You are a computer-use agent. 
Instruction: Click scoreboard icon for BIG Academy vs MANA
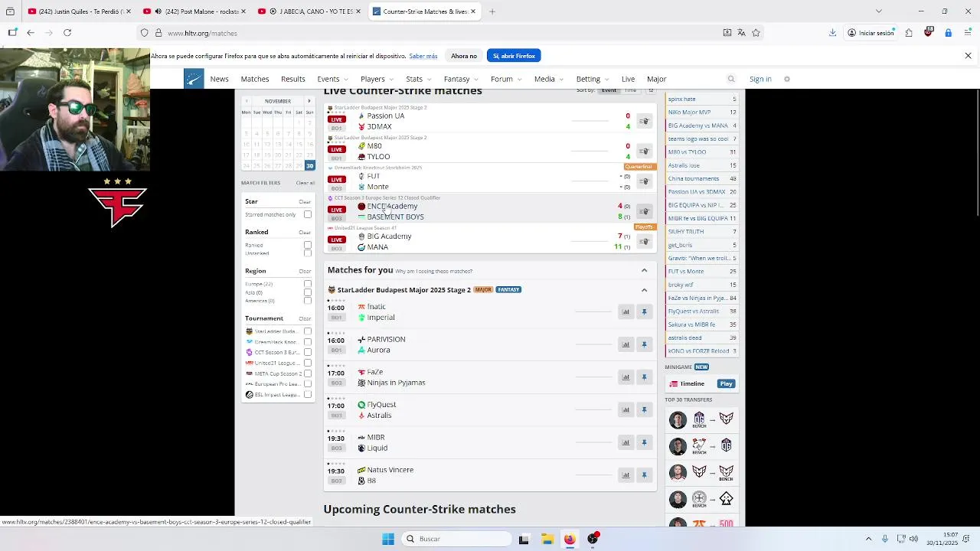645,242
